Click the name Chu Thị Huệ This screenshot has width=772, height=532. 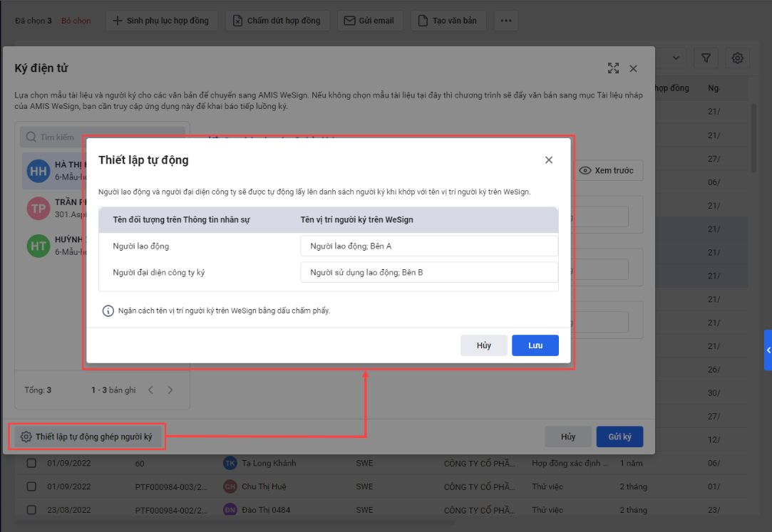tap(264, 486)
